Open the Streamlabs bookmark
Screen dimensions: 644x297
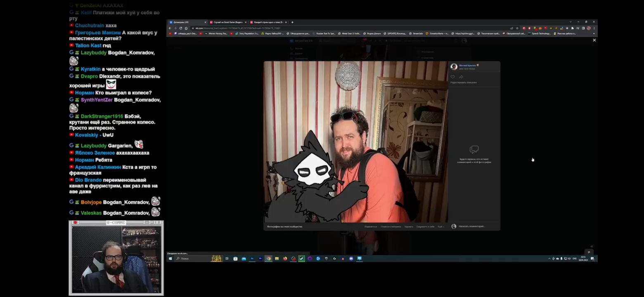(416, 33)
